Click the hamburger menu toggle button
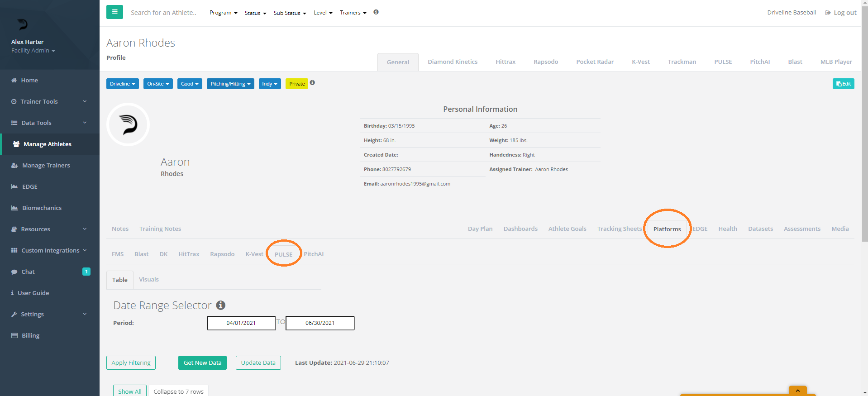Viewport: 868px width, 396px height. pyautogui.click(x=114, y=12)
